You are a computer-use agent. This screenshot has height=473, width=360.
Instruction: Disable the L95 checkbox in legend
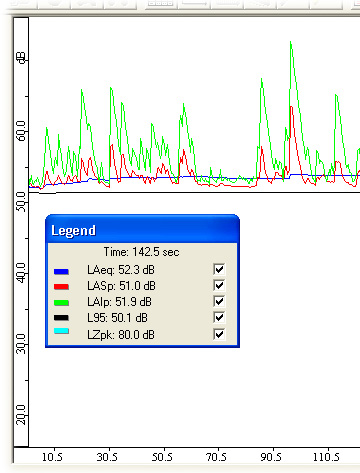click(219, 317)
